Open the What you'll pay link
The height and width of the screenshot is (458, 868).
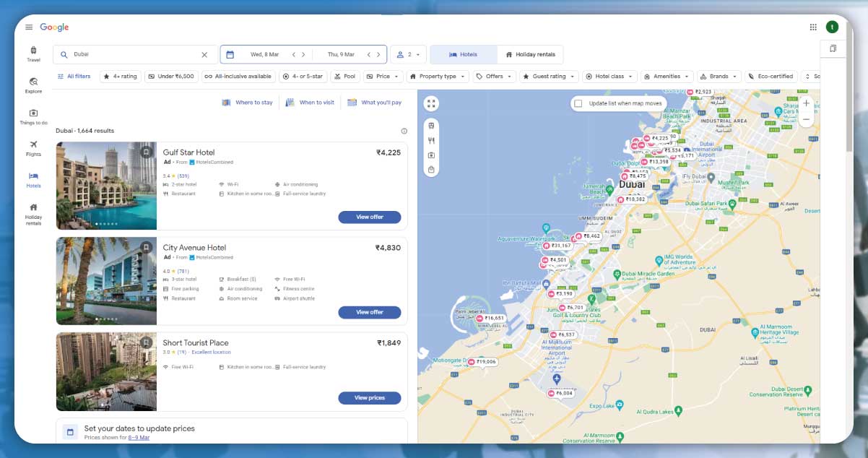click(x=375, y=103)
